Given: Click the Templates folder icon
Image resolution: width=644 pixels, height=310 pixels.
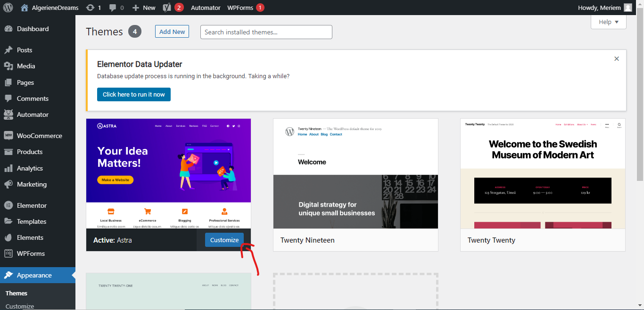Looking at the screenshot, I should click(8, 221).
